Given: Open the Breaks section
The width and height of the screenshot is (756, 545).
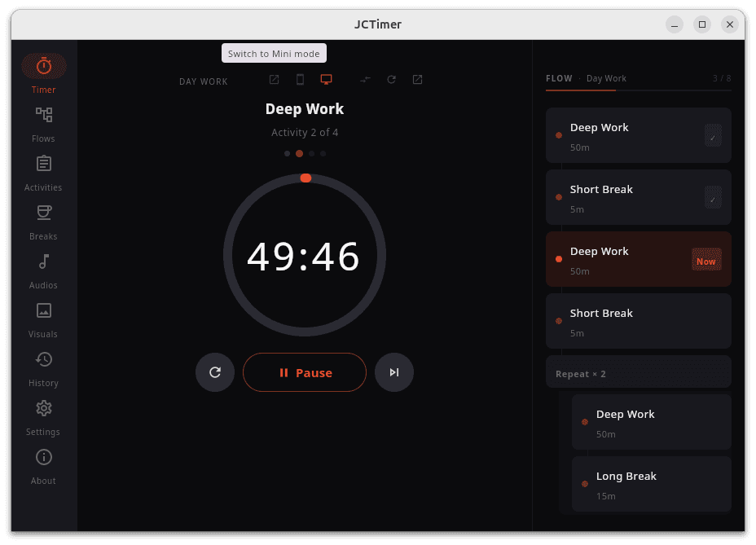Looking at the screenshot, I should point(43,223).
